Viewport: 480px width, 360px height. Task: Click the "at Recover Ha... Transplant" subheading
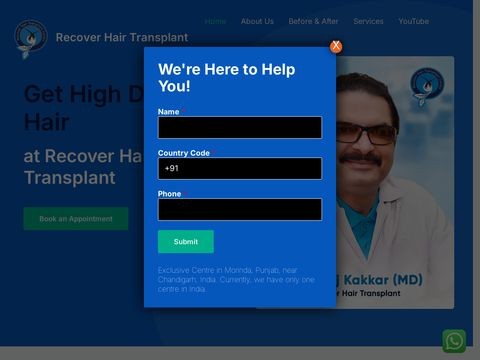(83, 167)
